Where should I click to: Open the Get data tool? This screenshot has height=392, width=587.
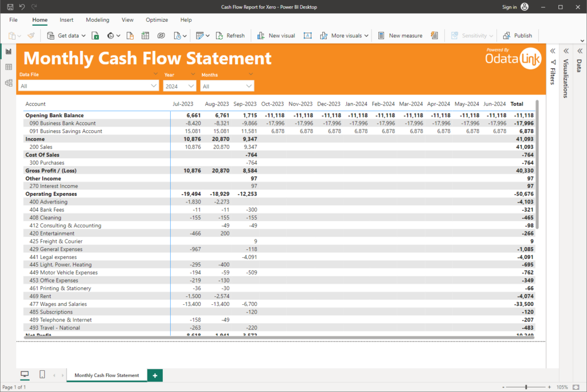[66, 35]
